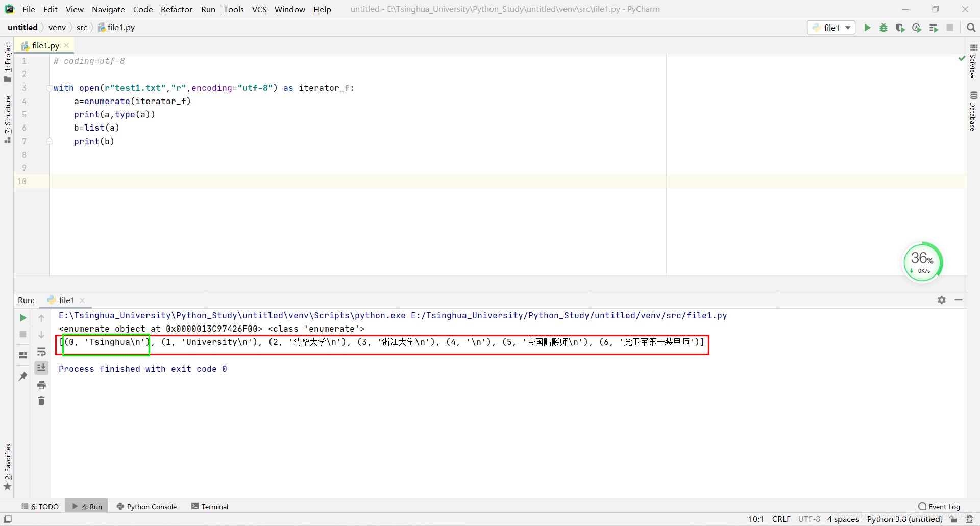Viewport: 980px width, 526px height.
Task: Click the venv breadcrumb
Action: tap(57, 28)
